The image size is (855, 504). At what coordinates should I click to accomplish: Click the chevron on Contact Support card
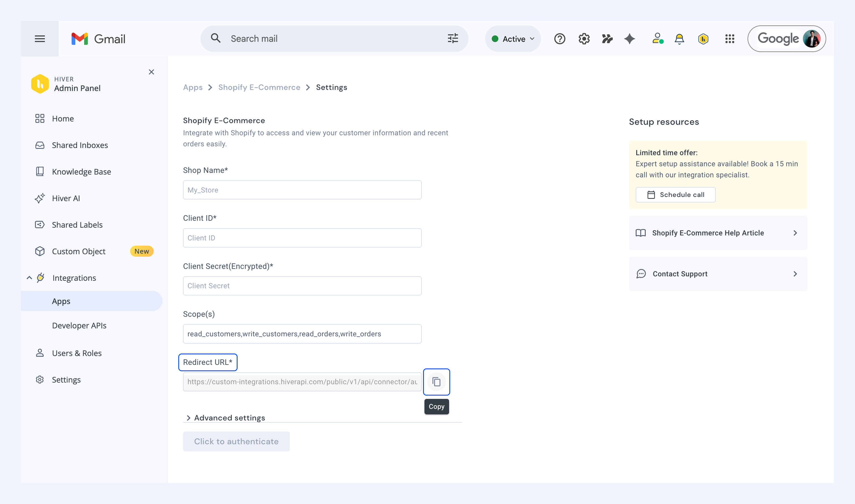795,274
